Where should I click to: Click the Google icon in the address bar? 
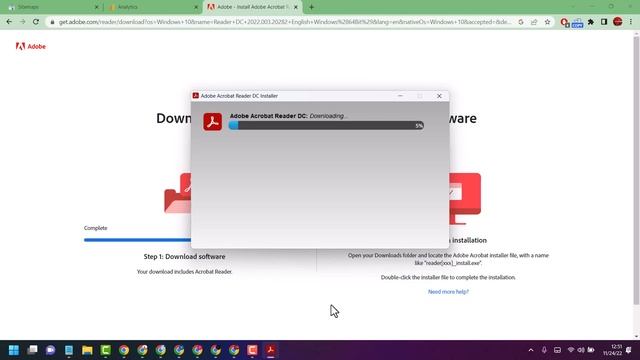(521, 22)
